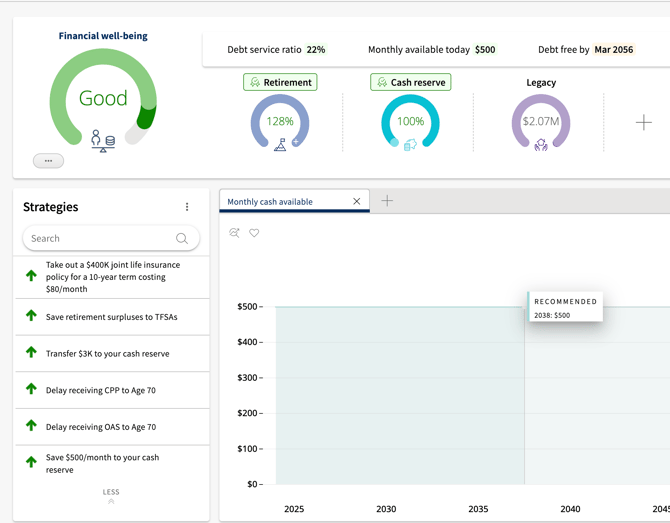
Task: Open the Cash reserve 100% progress ring
Action: click(x=410, y=121)
